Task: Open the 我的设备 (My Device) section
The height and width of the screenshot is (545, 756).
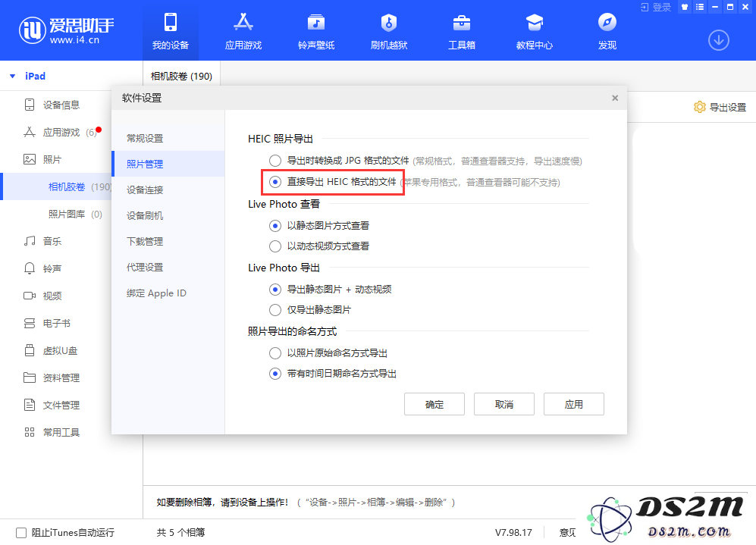Action: (170, 31)
